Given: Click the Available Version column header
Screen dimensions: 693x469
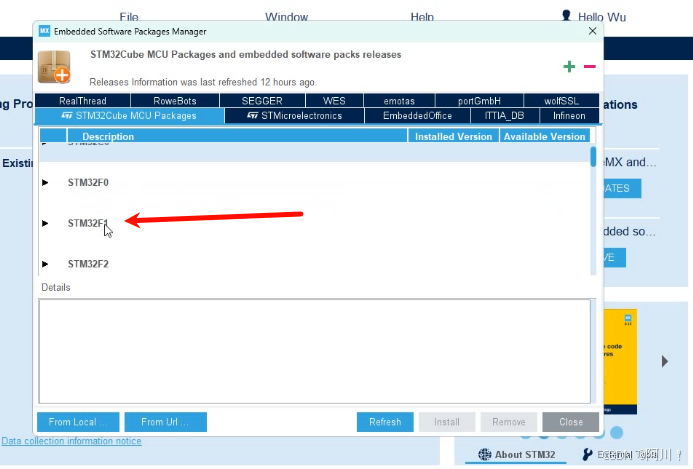Looking at the screenshot, I should pyautogui.click(x=544, y=136).
